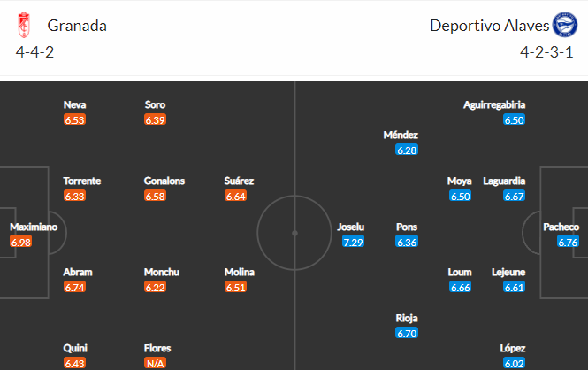Select Rioja's 6.70 rating badge
The image size is (588, 370).
[407, 333]
